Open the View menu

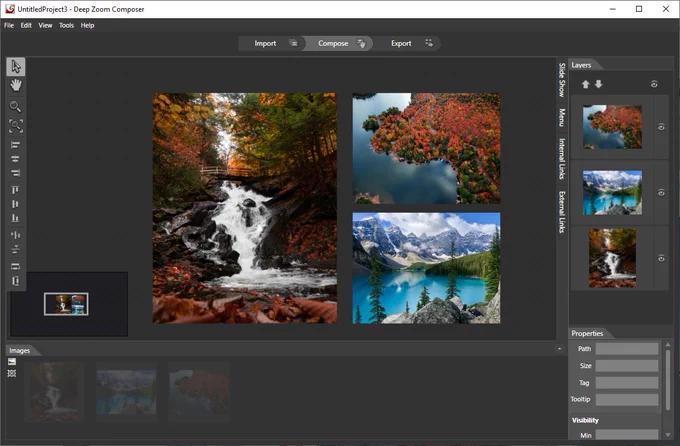click(45, 25)
